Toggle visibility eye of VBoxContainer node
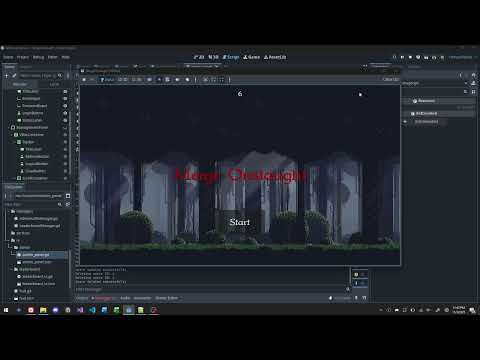Viewport: 480px width, 360px height. click(65, 135)
